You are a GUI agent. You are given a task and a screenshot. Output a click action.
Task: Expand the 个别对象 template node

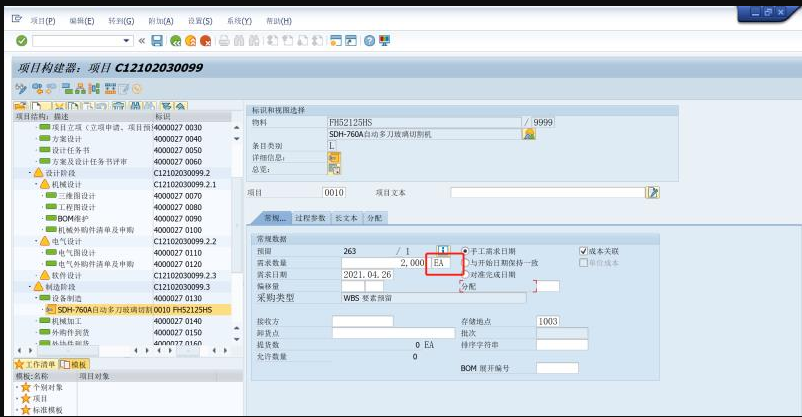click(x=17, y=387)
